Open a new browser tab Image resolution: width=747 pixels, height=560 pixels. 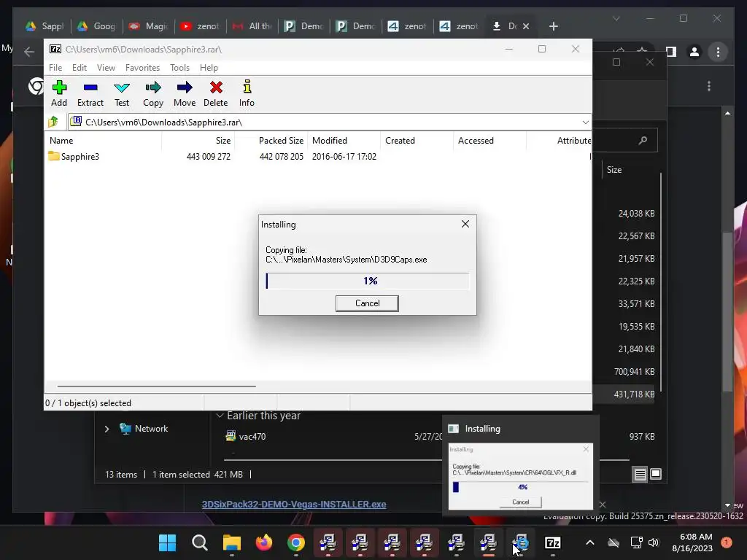553,26
